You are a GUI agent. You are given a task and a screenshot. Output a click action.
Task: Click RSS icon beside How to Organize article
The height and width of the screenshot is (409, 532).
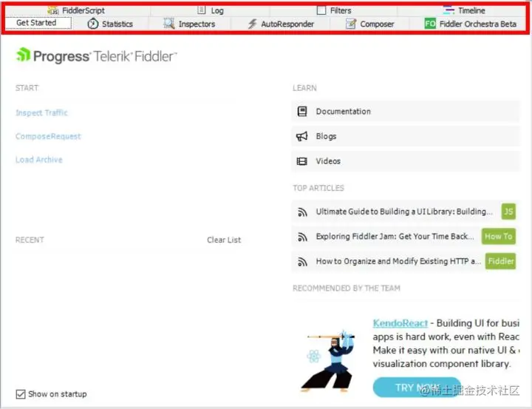[x=302, y=262]
